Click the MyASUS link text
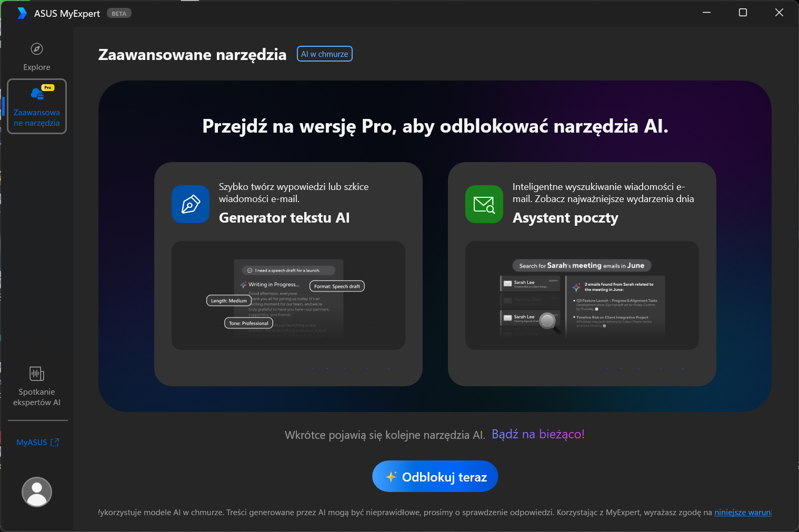 (x=32, y=443)
